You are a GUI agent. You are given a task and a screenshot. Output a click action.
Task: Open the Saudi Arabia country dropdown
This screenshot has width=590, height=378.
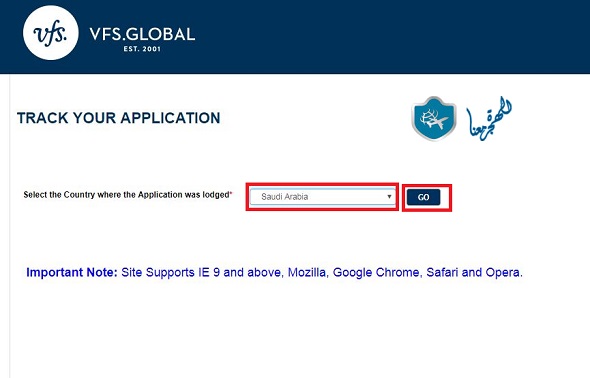[x=322, y=197]
